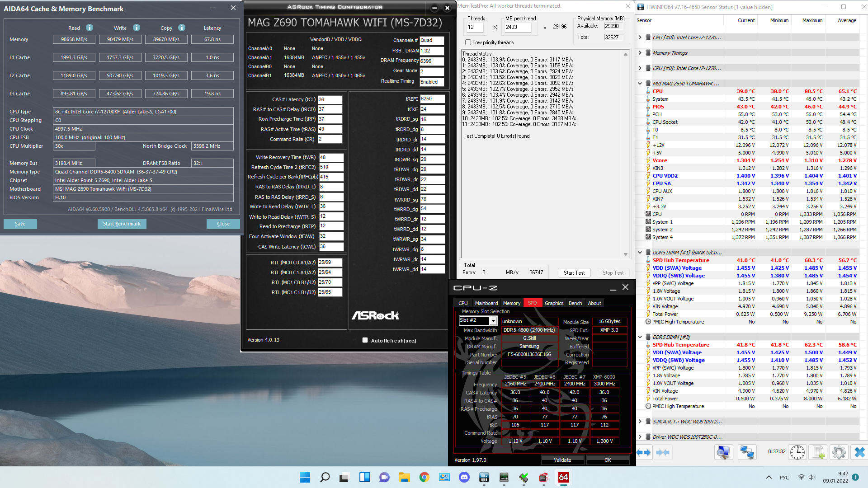Collapse the DDR5 DIMM [#3] sensor group
This screenshot has width=868, height=488.
pos(640,337)
